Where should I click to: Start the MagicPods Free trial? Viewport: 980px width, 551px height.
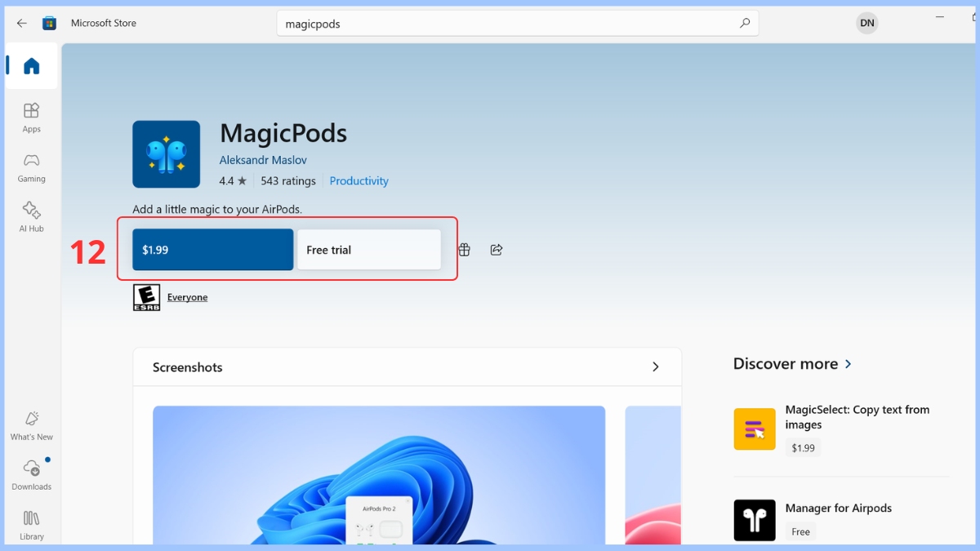coord(369,249)
